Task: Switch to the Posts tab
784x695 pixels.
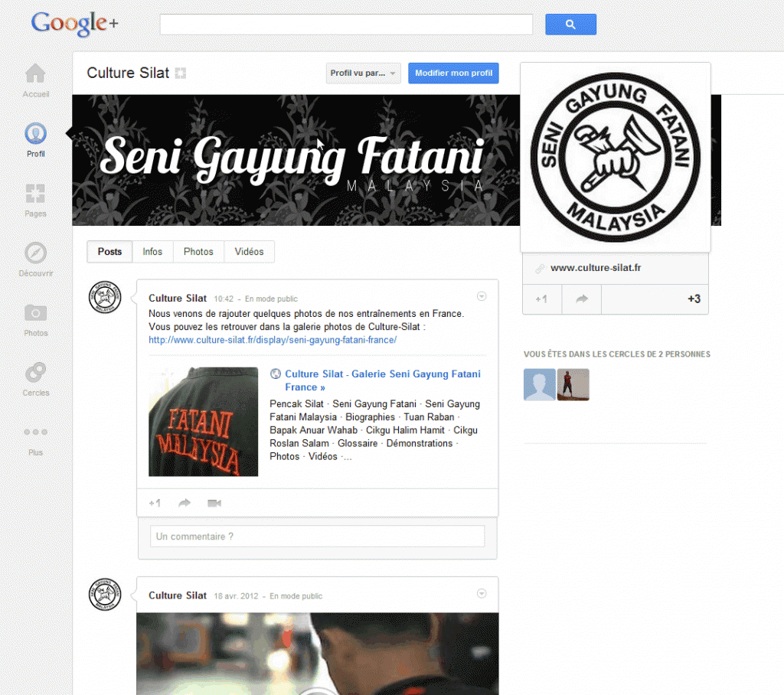Action: point(109,252)
